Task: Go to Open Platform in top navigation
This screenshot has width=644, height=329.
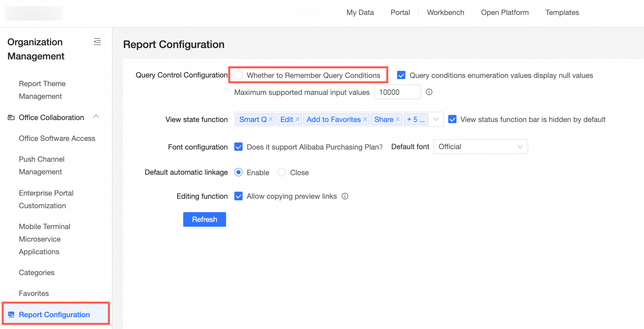Action: point(505,13)
